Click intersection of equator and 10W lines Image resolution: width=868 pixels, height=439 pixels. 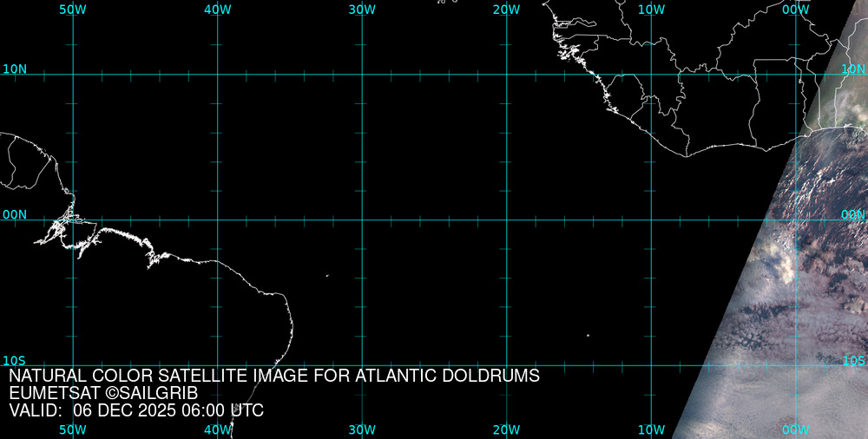coord(651,219)
